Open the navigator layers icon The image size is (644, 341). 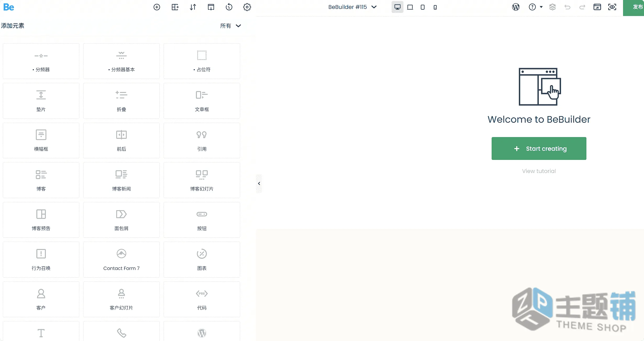tap(552, 7)
